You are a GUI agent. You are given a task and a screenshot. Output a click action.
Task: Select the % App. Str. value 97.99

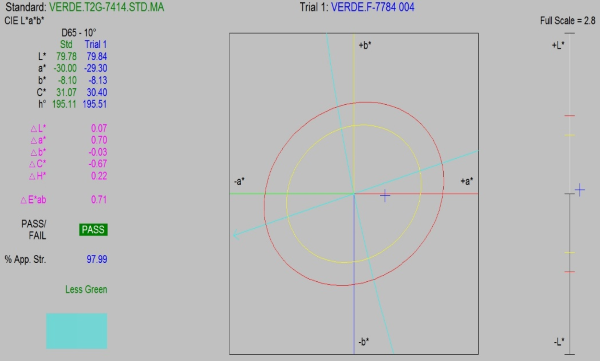[x=97, y=259]
